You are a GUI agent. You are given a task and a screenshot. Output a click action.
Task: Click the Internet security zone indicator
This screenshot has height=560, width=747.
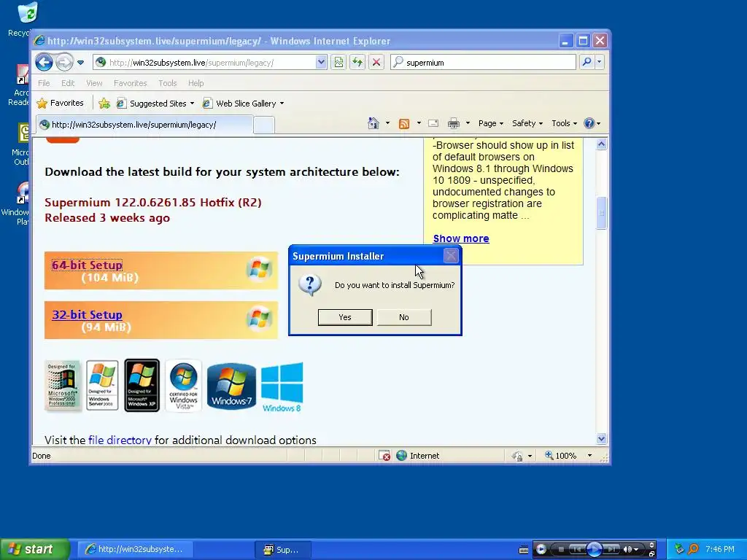[418, 456]
